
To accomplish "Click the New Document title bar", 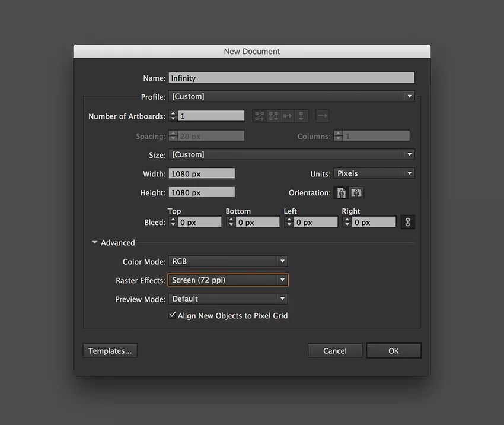I will coord(252,51).
